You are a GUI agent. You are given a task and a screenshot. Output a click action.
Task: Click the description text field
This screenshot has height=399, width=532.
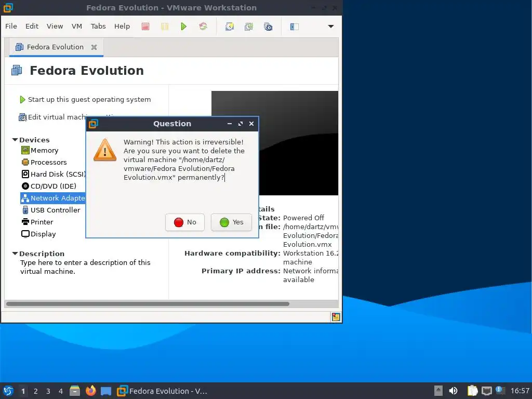[85, 267]
